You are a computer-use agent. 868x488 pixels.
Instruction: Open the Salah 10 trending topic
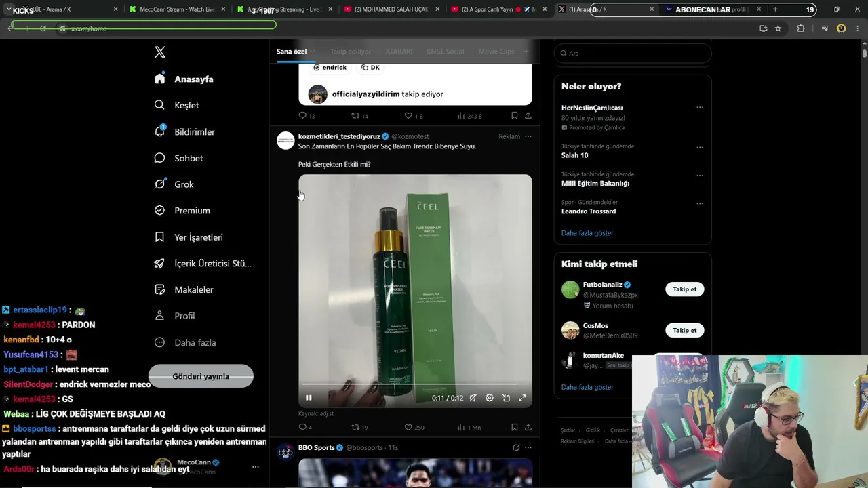click(x=574, y=155)
